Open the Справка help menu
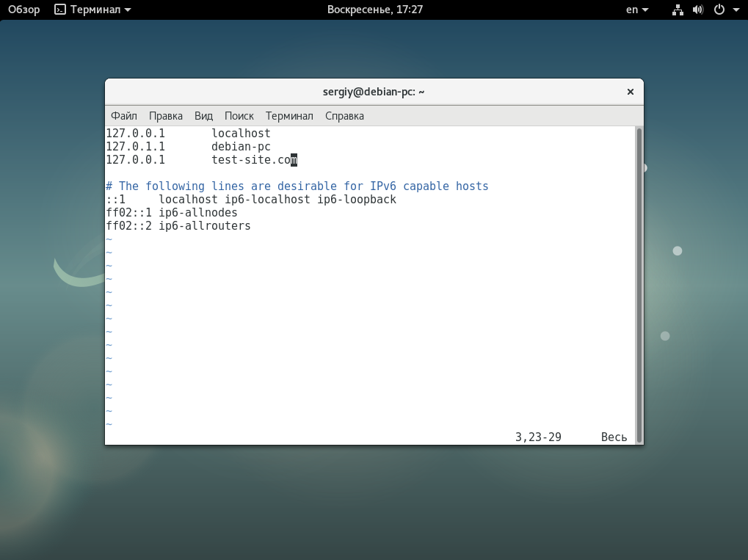The image size is (748, 560). click(x=344, y=116)
